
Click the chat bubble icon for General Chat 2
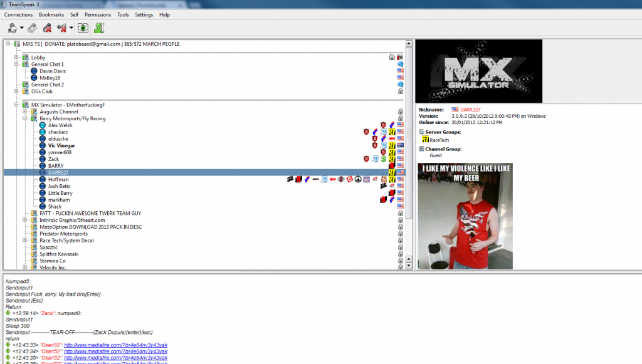pos(401,85)
